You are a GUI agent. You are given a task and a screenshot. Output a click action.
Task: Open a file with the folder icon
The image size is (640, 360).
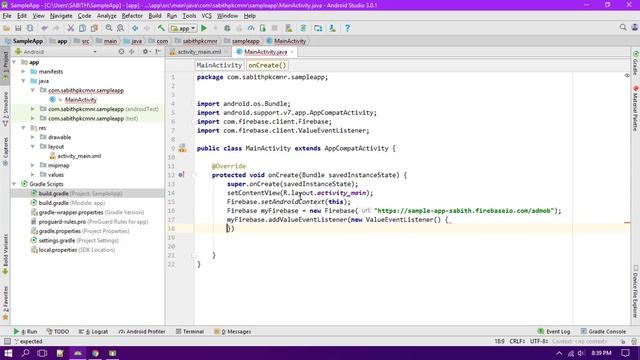click(x=6, y=28)
